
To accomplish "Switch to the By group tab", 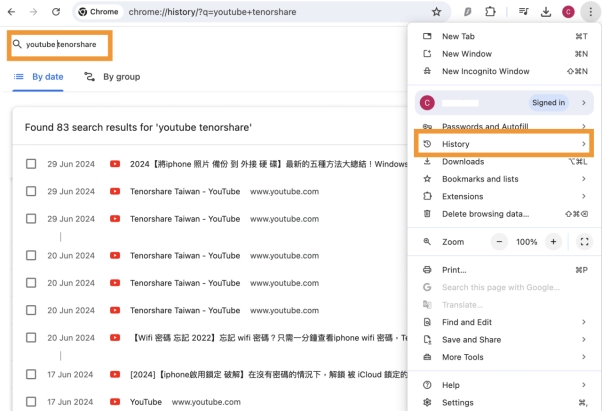I will click(113, 77).
